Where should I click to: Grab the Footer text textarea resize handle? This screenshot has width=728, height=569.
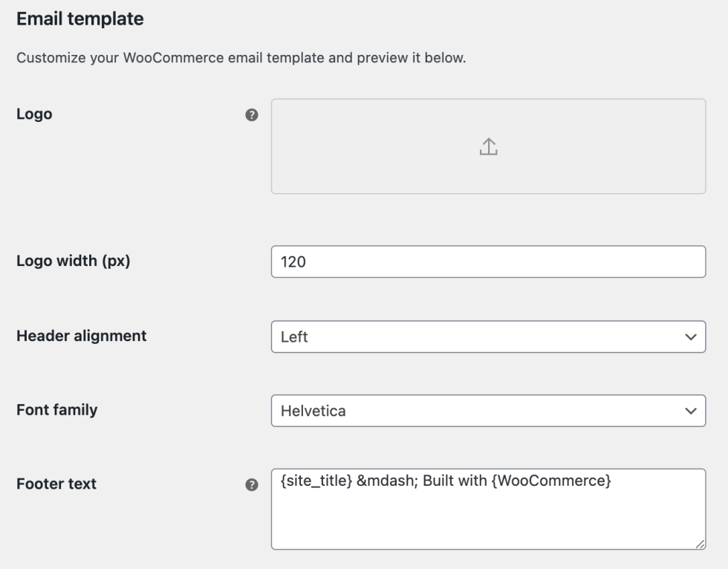(700, 544)
